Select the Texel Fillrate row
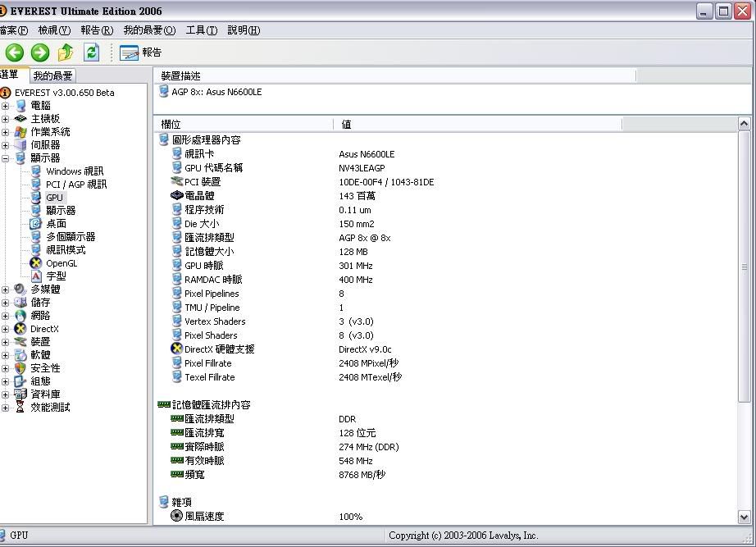756x547 pixels. [x=210, y=377]
